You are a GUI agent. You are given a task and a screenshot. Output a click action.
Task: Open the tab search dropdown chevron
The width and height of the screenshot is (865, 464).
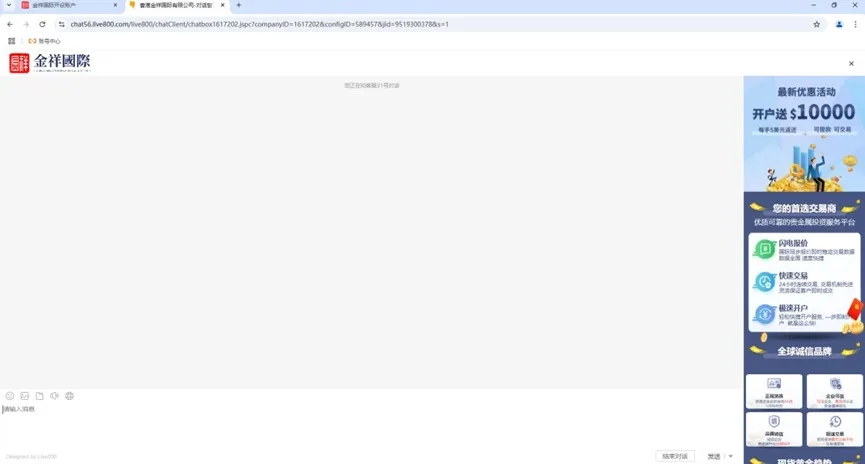tap(9, 5)
